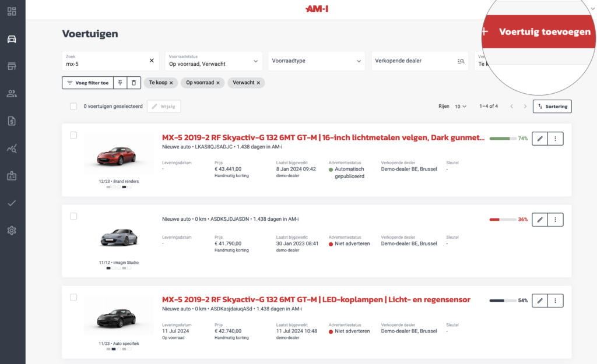597x364 pixels.
Task: Open the Sortering button
Action: [x=552, y=107]
